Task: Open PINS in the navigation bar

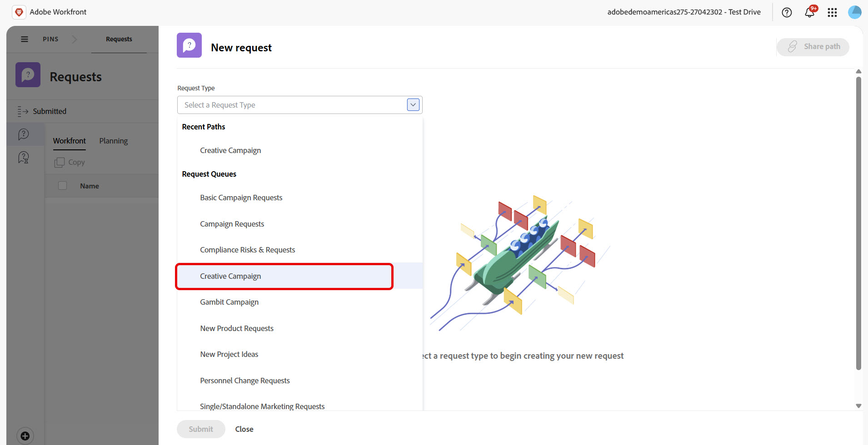Action: (x=50, y=39)
